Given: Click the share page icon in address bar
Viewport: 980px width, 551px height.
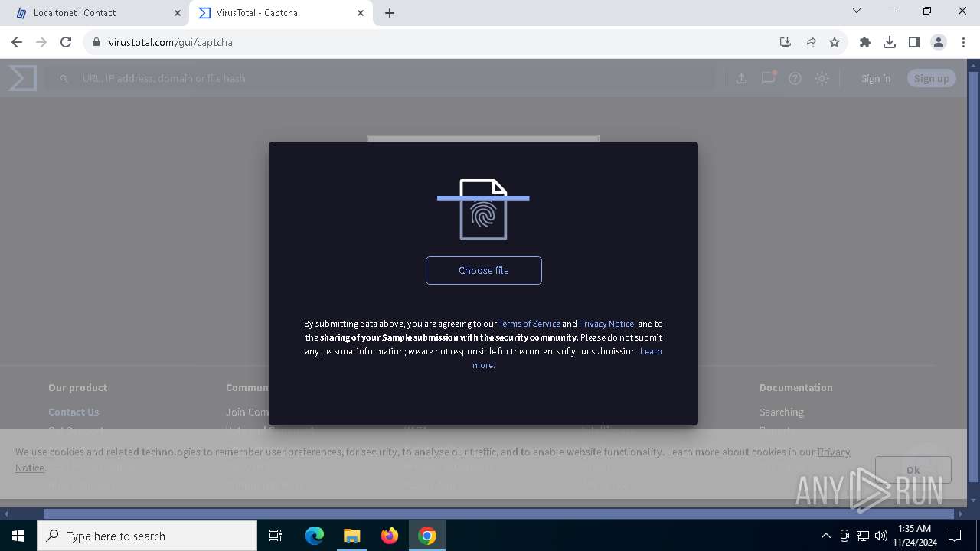Looking at the screenshot, I should [810, 42].
